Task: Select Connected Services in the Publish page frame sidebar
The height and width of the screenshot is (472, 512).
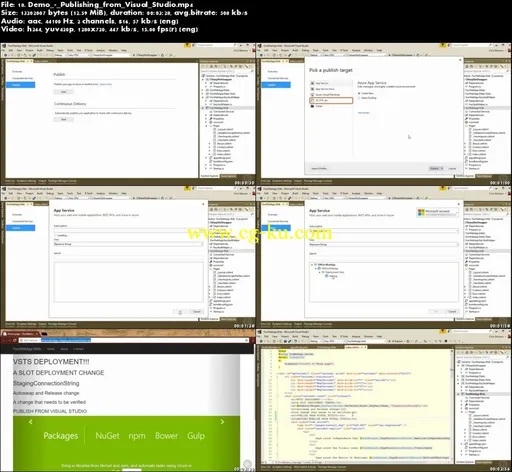Action: pyautogui.click(x=23, y=78)
